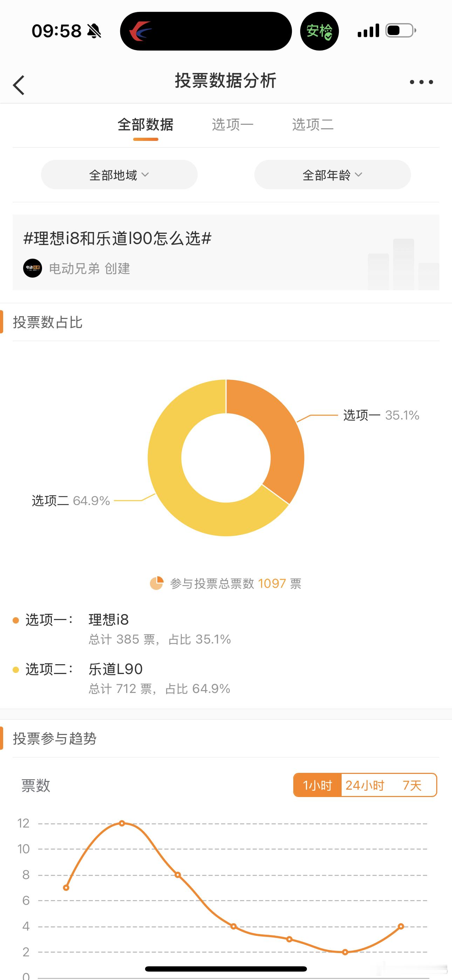
Task: Tap the 电动兄弟 creator avatar
Action: [33, 268]
